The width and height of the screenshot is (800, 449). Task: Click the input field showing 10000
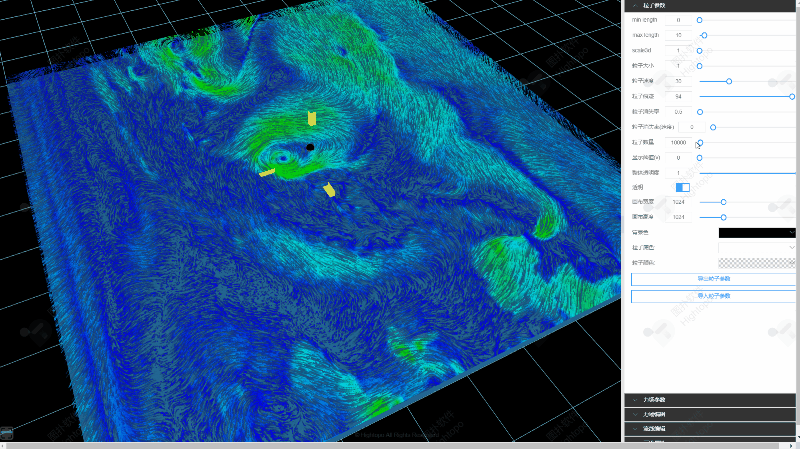click(x=678, y=142)
